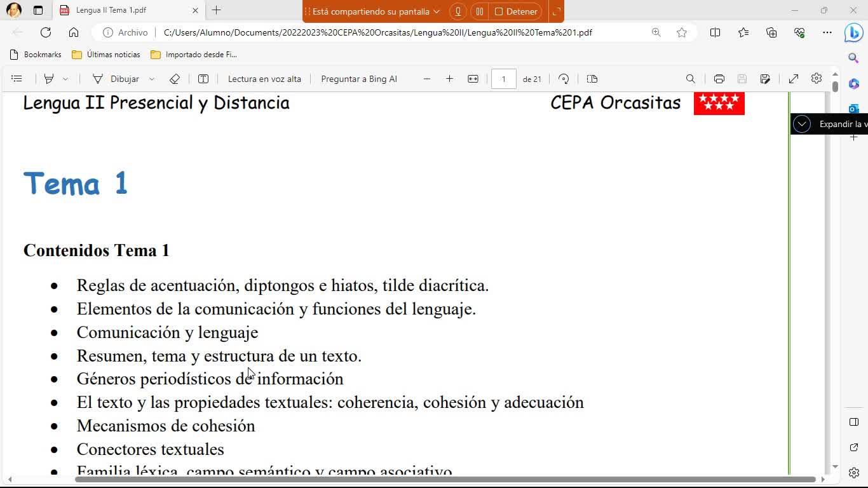The width and height of the screenshot is (868, 488).
Task: Open PDF toolbar settings gear
Action: click(x=817, y=78)
